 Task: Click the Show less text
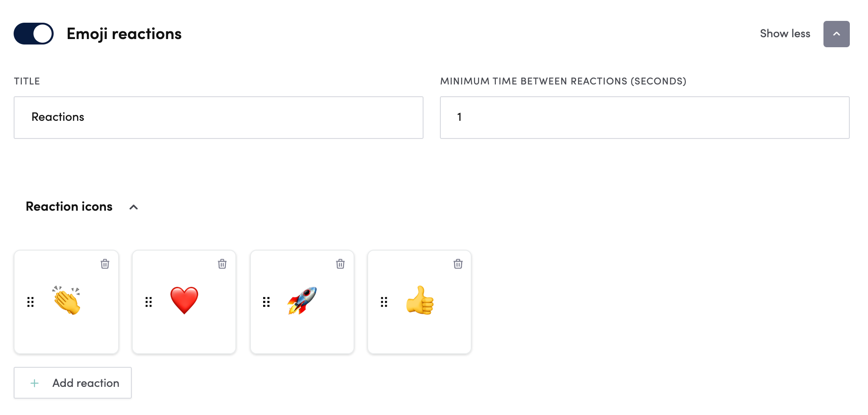point(785,34)
